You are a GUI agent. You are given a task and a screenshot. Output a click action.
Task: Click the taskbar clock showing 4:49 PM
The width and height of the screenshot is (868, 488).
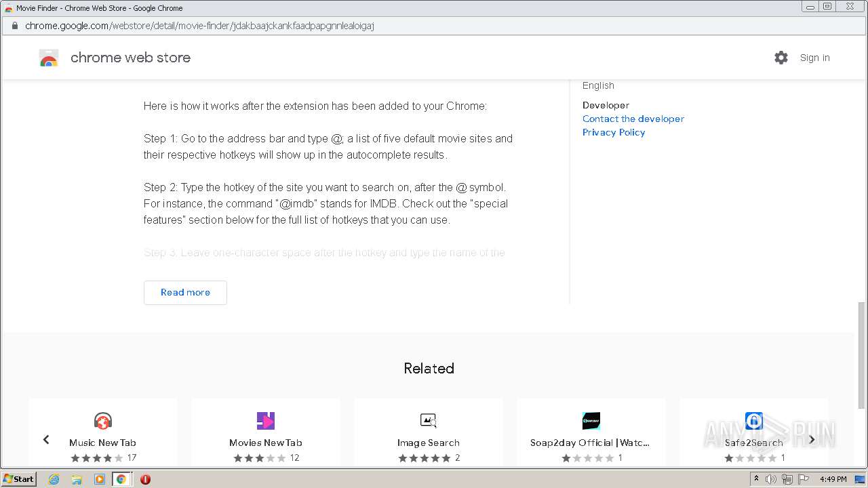click(833, 479)
